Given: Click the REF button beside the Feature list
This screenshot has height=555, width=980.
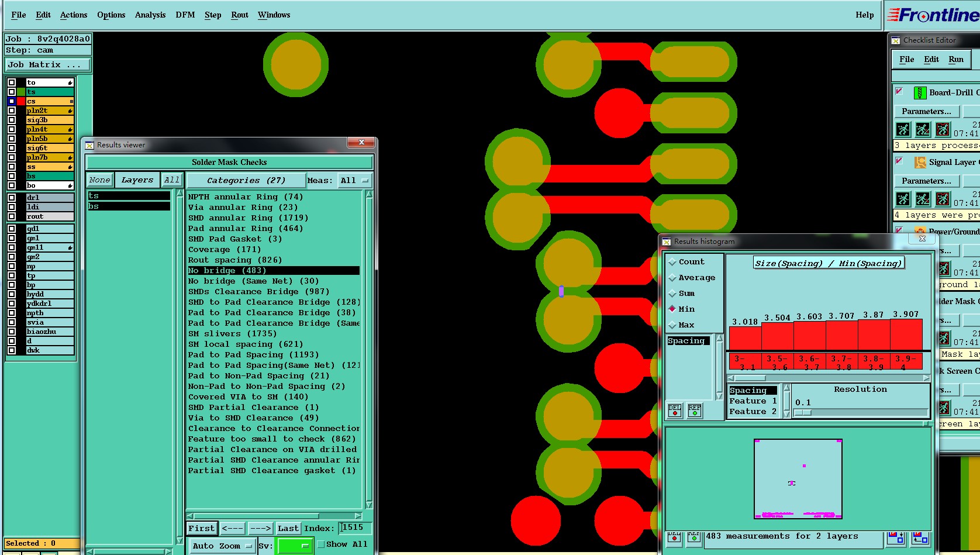Looking at the screenshot, I should [695, 410].
